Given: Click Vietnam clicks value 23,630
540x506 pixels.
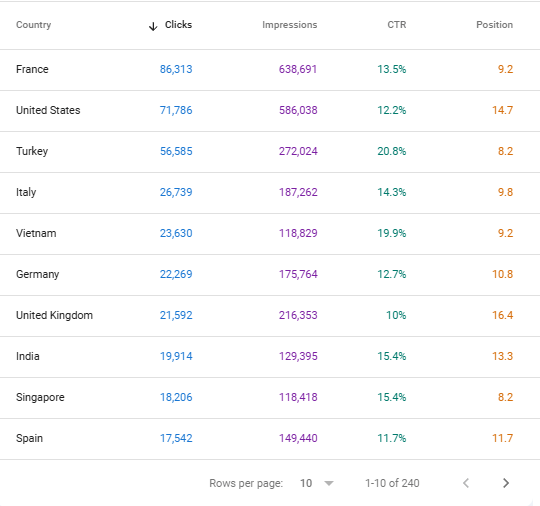Looking at the screenshot, I should (x=176, y=233).
